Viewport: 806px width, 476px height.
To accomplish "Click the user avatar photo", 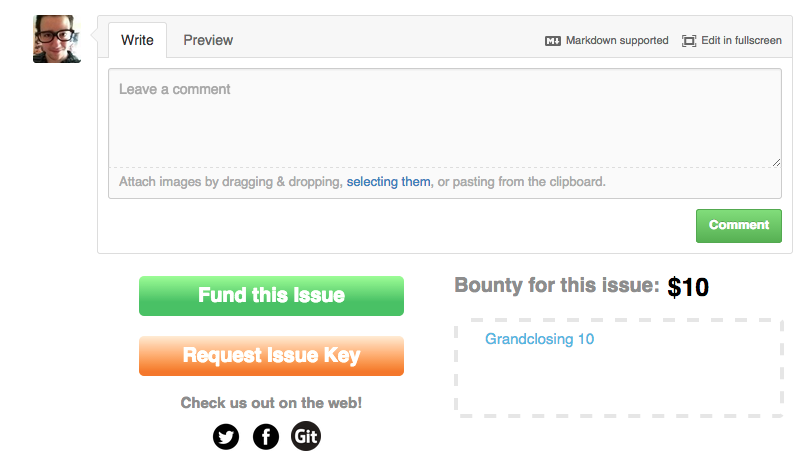I will (x=57, y=39).
